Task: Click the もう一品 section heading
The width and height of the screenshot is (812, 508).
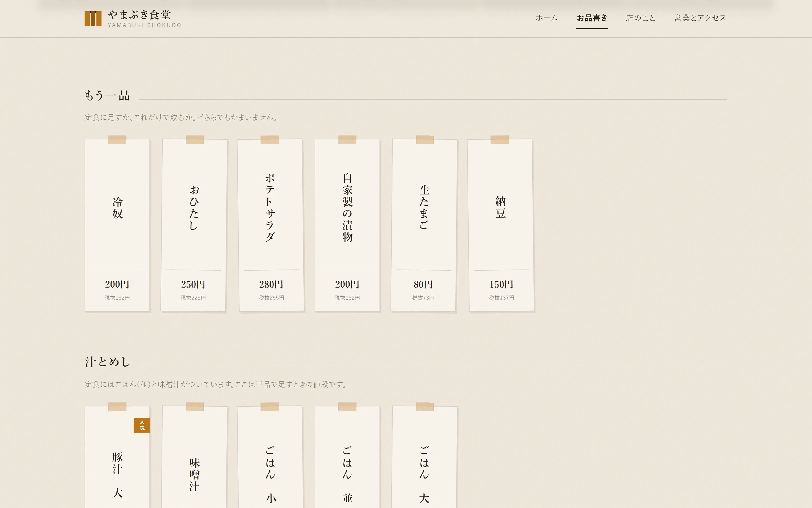Action: click(x=107, y=96)
